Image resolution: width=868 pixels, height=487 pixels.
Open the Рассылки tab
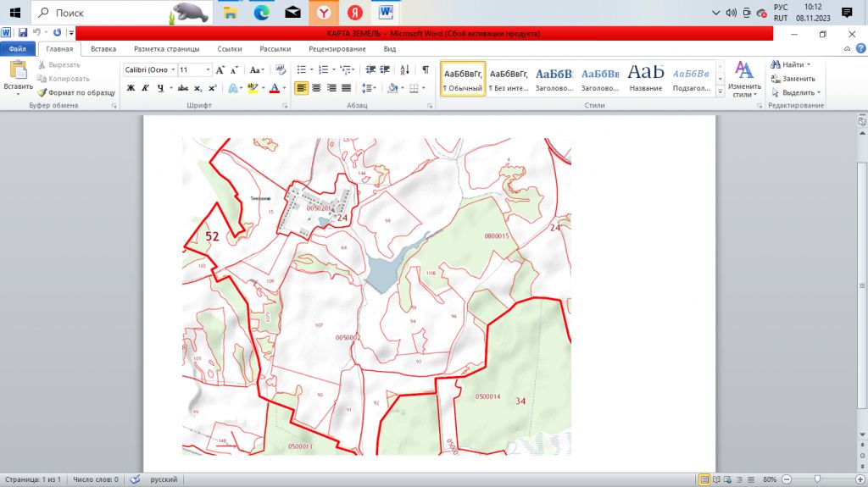[x=275, y=49]
